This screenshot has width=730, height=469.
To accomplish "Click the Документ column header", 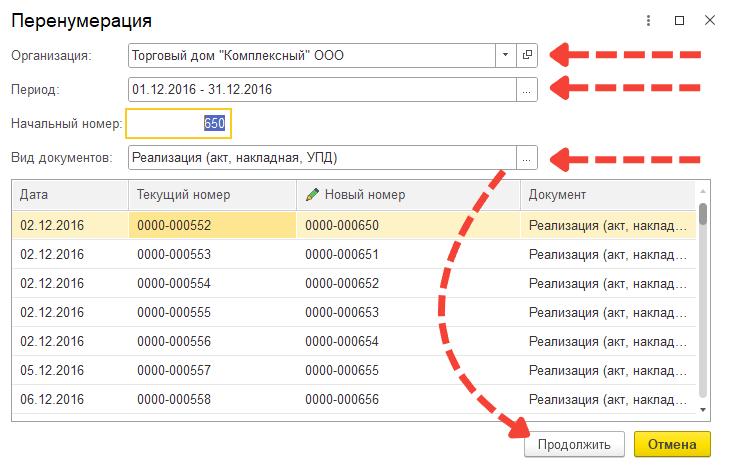I will click(x=608, y=195).
